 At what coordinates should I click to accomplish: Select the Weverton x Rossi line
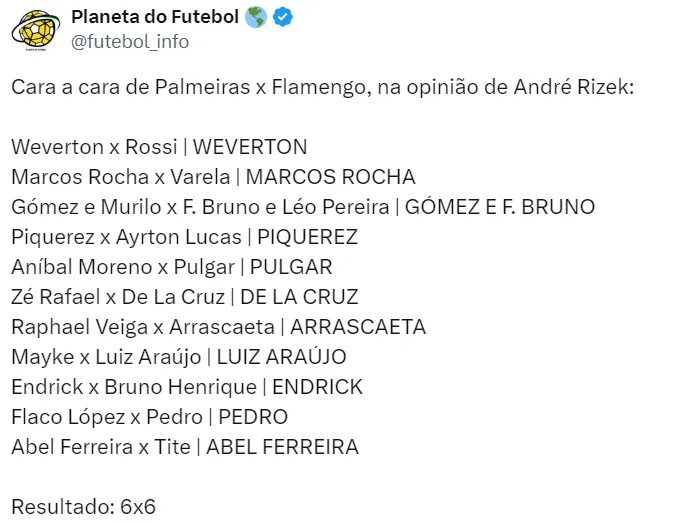coord(159,147)
